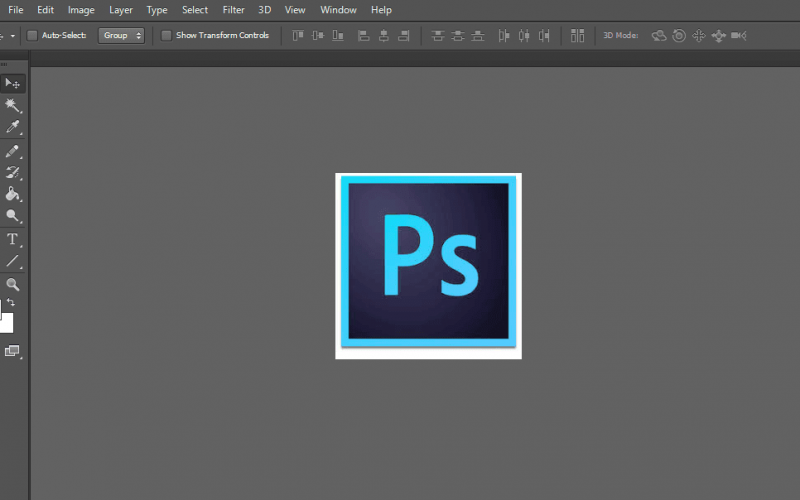Image resolution: width=800 pixels, height=500 pixels.
Task: Activate 3D Rotate mode
Action: coord(659,35)
